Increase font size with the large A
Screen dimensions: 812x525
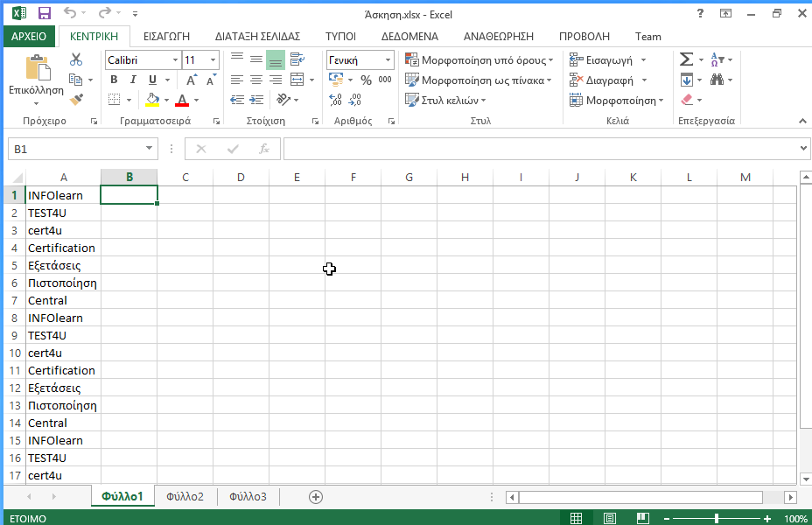(x=191, y=80)
